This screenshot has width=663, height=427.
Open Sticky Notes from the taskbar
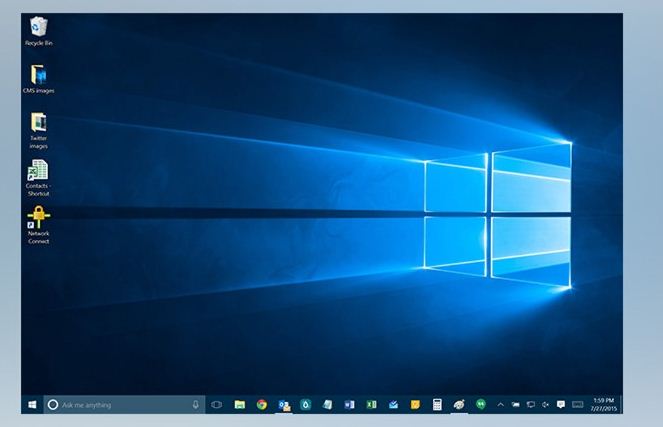pyautogui.click(x=415, y=405)
